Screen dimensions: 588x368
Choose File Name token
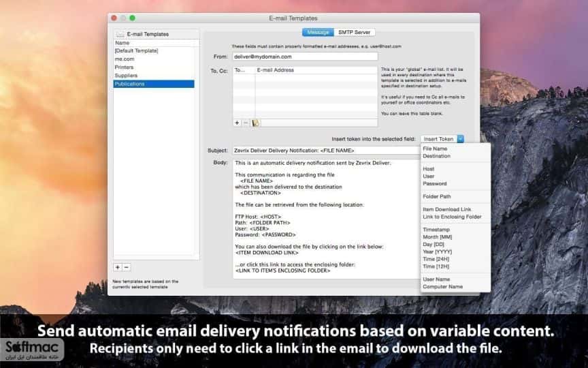point(435,149)
